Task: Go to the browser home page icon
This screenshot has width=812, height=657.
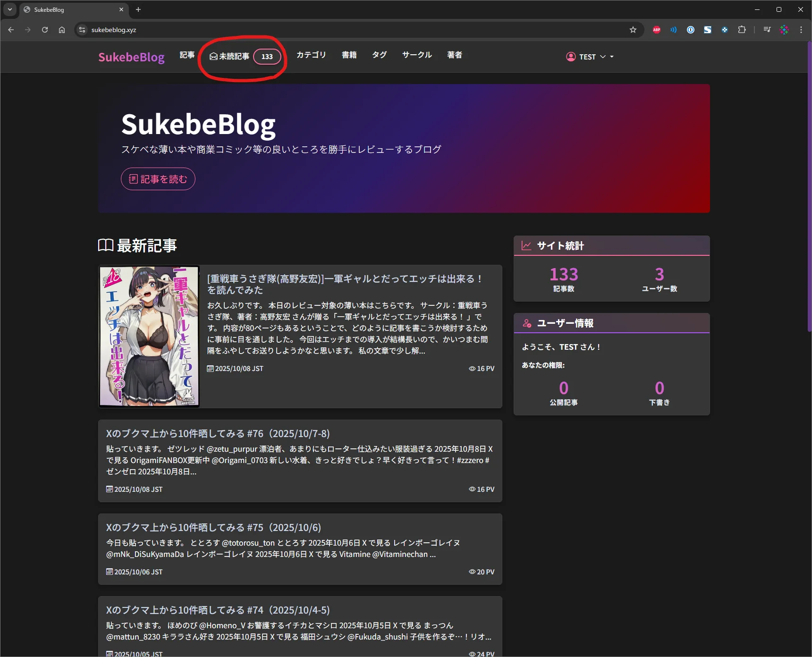Action: [x=62, y=30]
